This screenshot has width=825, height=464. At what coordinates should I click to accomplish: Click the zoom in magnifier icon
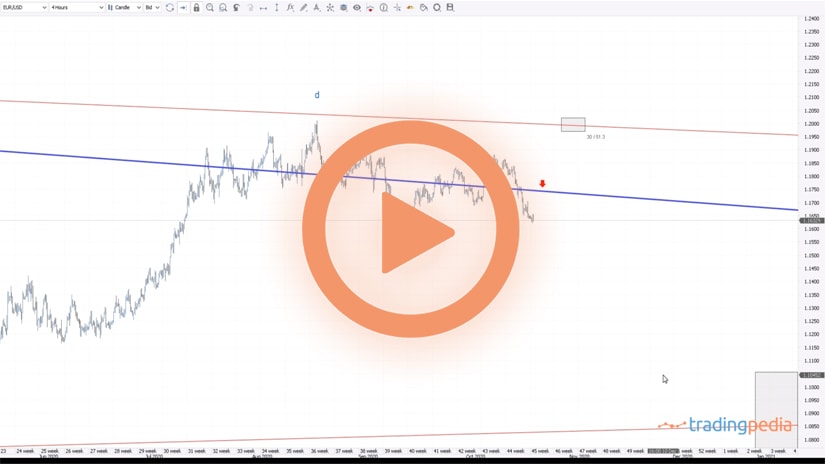point(209,7)
